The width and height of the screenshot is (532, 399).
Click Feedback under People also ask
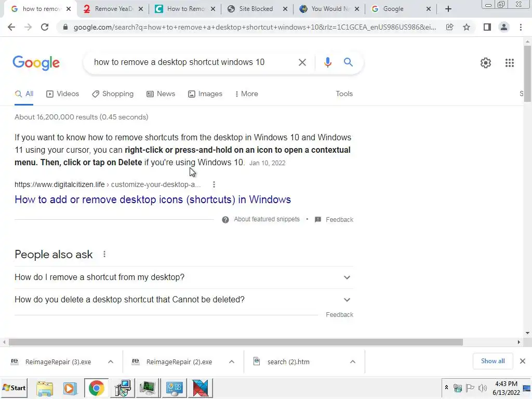pos(339,315)
